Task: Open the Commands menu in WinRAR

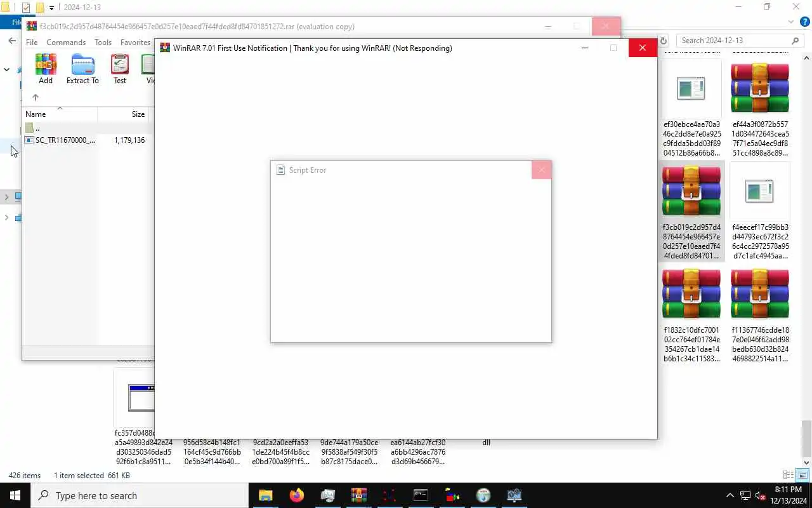Action: click(66, 43)
